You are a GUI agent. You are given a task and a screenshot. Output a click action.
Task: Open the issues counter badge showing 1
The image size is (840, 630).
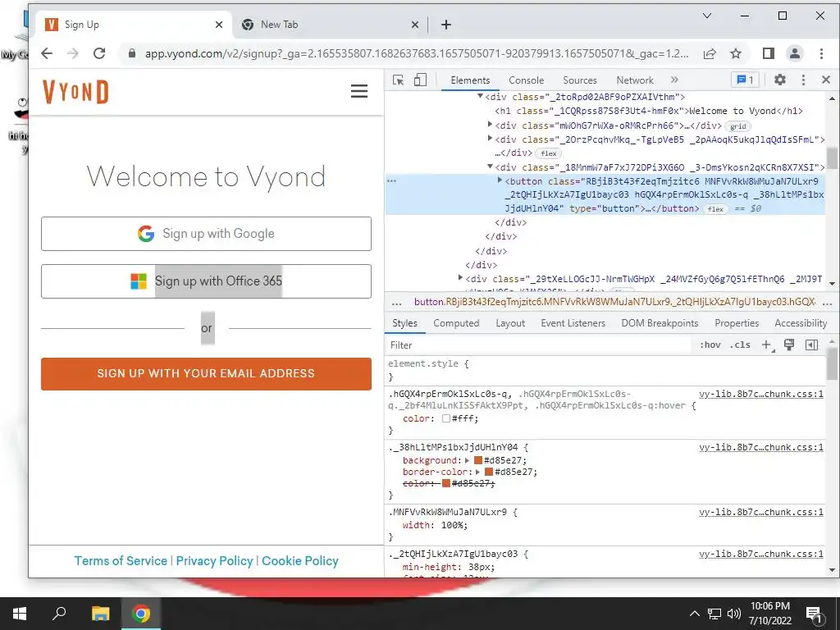(x=745, y=80)
